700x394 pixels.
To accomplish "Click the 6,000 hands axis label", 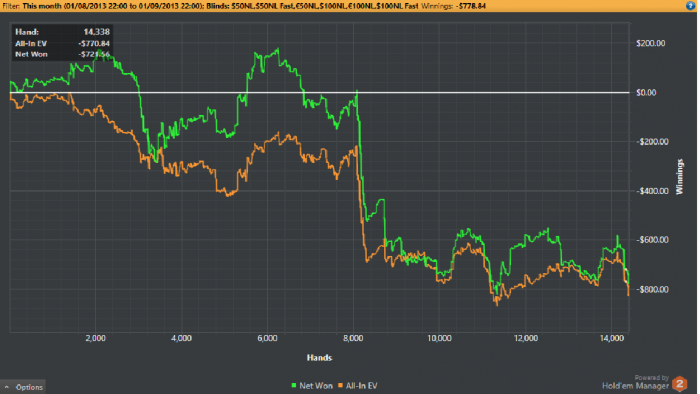I will (x=267, y=338).
